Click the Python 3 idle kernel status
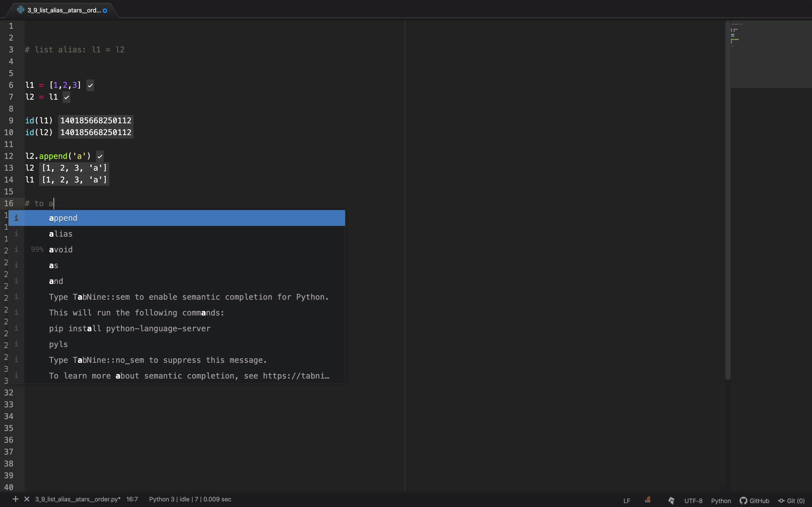Image resolution: width=812 pixels, height=507 pixels. pyautogui.click(x=191, y=499)
